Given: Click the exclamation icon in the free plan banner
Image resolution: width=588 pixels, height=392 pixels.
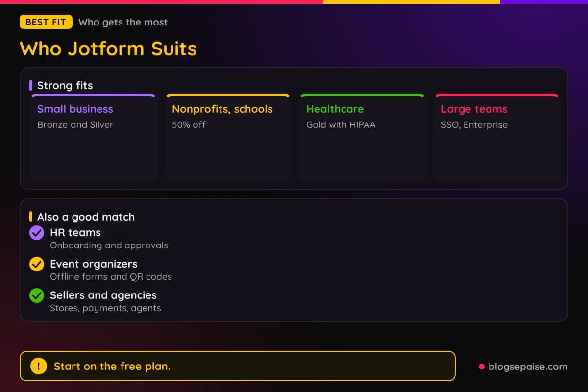Looking at the screenshot, I should tap(39, 366).
